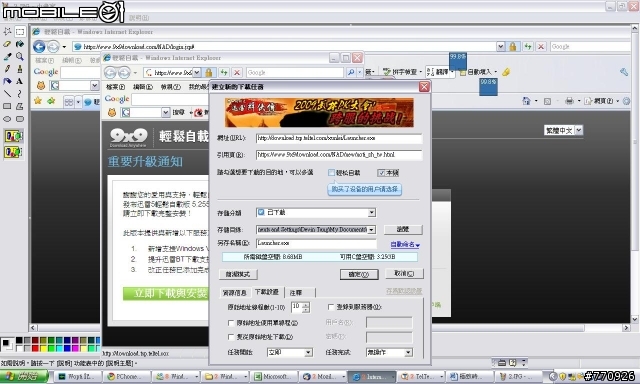Open the 存儲分類 category dropdown
This screenshot has width=640, height=384.
pos(371,213)
